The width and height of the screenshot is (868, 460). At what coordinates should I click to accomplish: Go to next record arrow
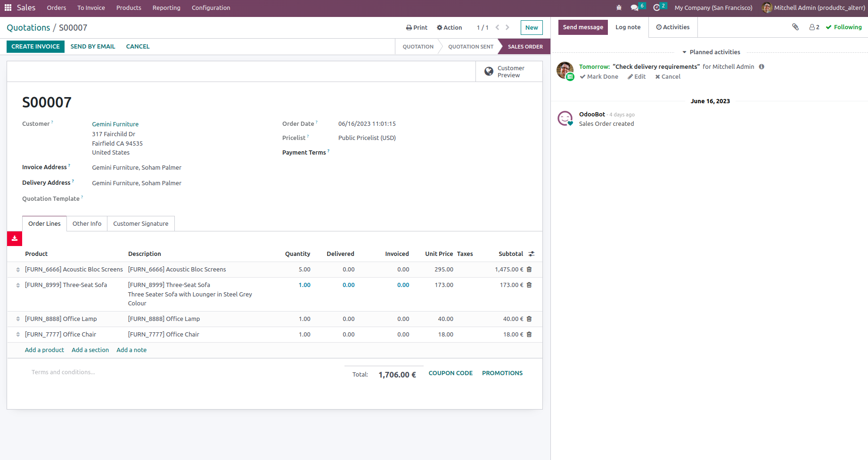pos(508,27)
